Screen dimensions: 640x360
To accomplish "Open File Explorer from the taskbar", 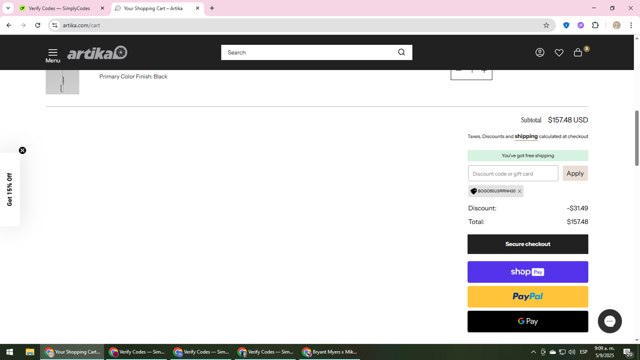I will point(30,352).
